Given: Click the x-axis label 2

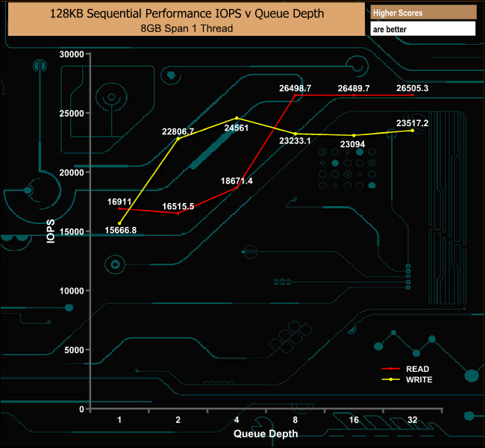Looking at the screenshot, I should coord(178,420).
